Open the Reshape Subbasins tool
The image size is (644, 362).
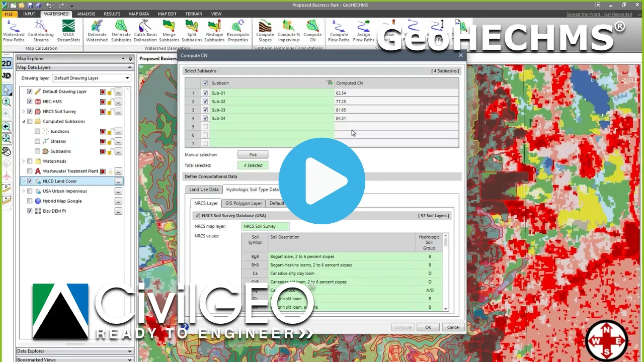tap(214, 29)
